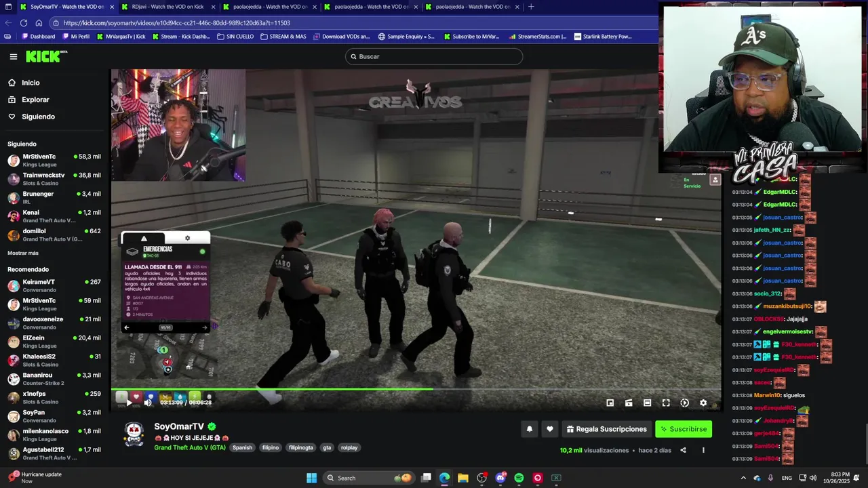Open SoyPan recommended channel
Image resolution: width=868 pixels, height=488 pixels.
[54, 416]
